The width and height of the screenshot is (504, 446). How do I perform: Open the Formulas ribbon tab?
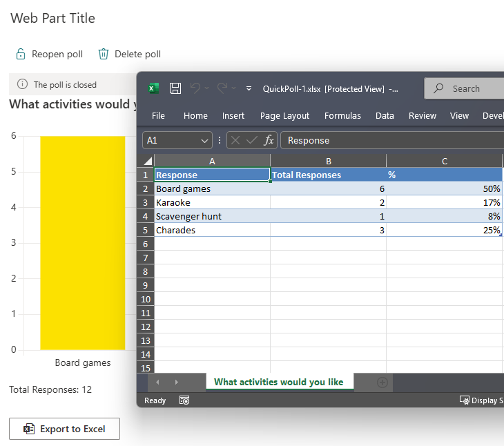point(342,116)
